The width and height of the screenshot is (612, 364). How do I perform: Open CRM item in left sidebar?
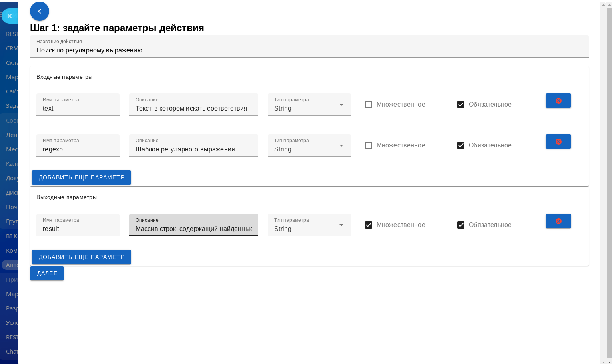12,48
